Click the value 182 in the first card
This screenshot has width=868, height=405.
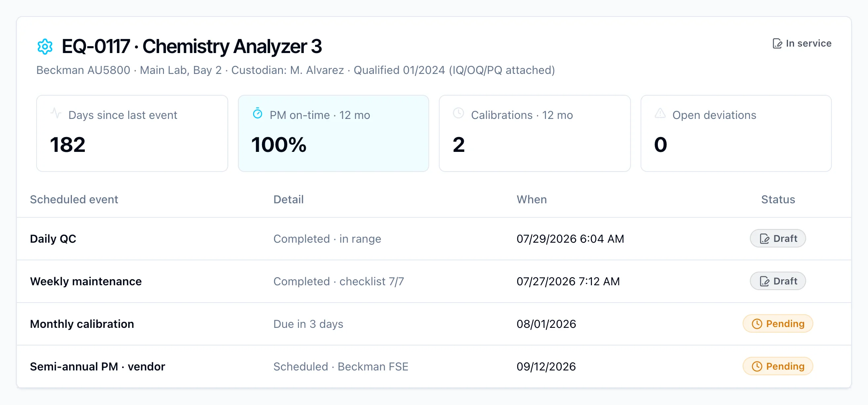pos(68,145)
